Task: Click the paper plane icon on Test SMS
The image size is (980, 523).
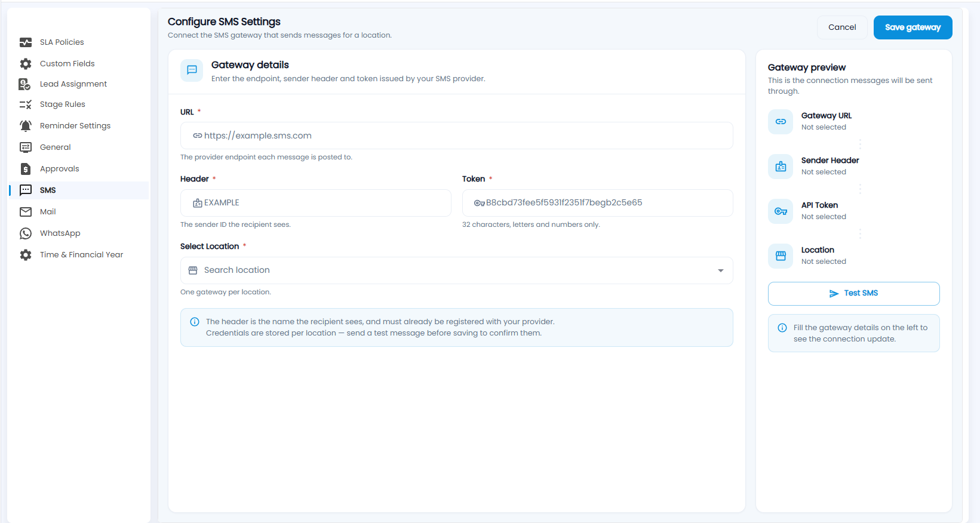Action: pos(834,294)
